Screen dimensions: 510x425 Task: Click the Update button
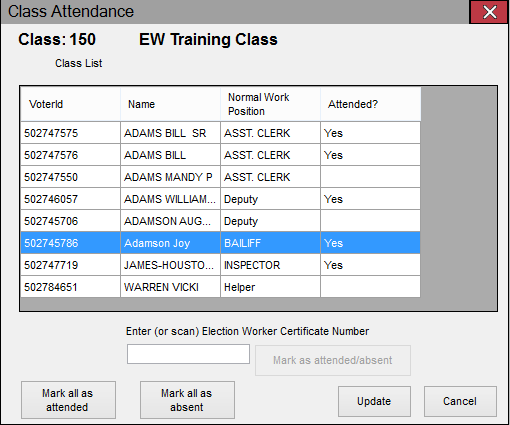point(374,401)
